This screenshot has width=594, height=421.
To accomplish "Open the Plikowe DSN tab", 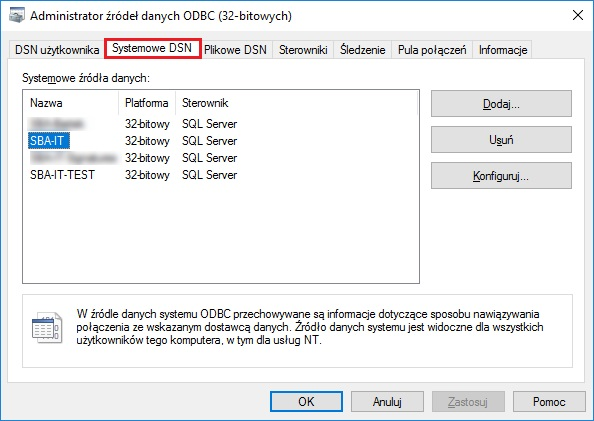I will click(235, 50).
